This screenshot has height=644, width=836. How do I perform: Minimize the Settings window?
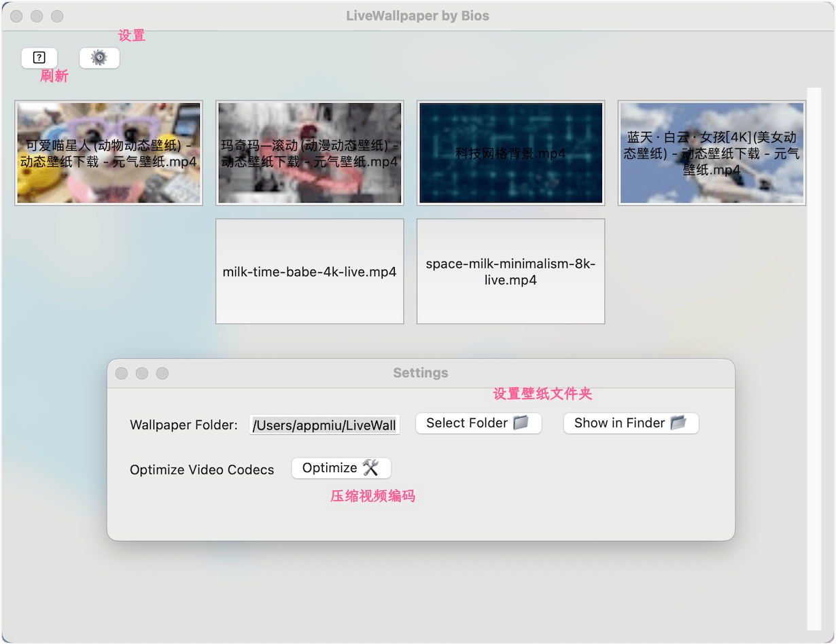tap(142, 374)
